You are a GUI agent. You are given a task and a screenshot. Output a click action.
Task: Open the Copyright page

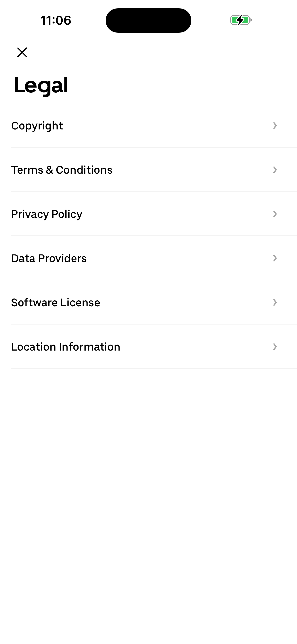(37, 126)
